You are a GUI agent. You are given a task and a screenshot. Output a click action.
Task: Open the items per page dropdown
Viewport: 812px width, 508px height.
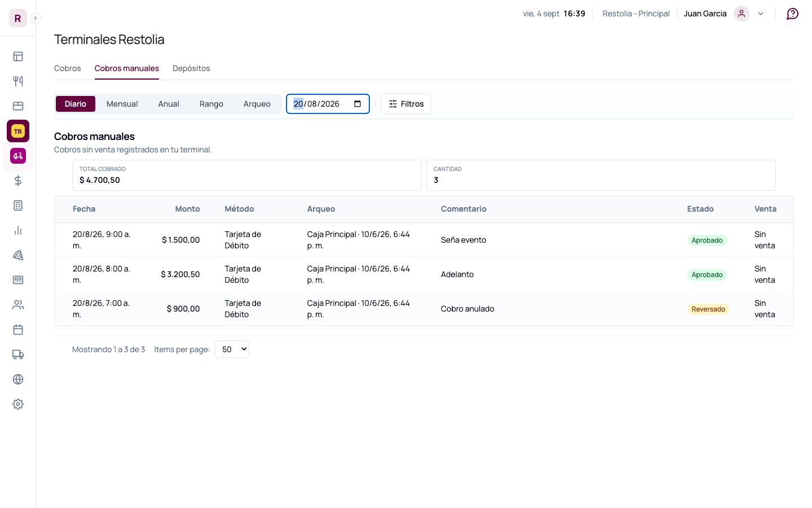232,349
